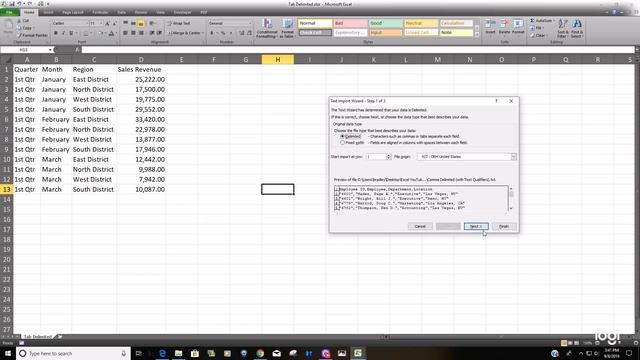Viewport: 640px width, 360px height.
Task: Expand the cell styles gallery
Action: 477,35
